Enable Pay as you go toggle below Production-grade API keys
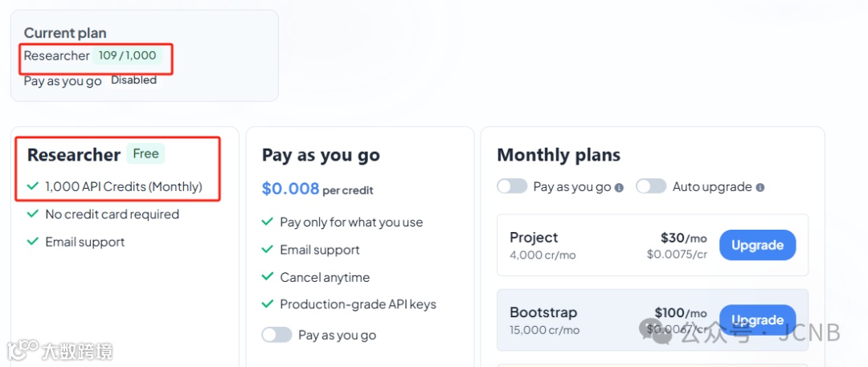The height and width of the screenshot is (367, 868). pos(276,335)
